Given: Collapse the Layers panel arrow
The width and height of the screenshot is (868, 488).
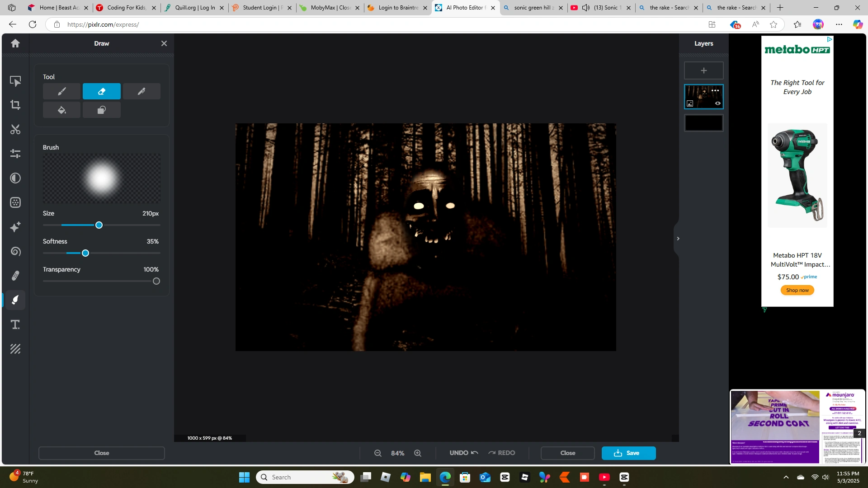Looking at the screenshot, I should (x=678, y=239).
